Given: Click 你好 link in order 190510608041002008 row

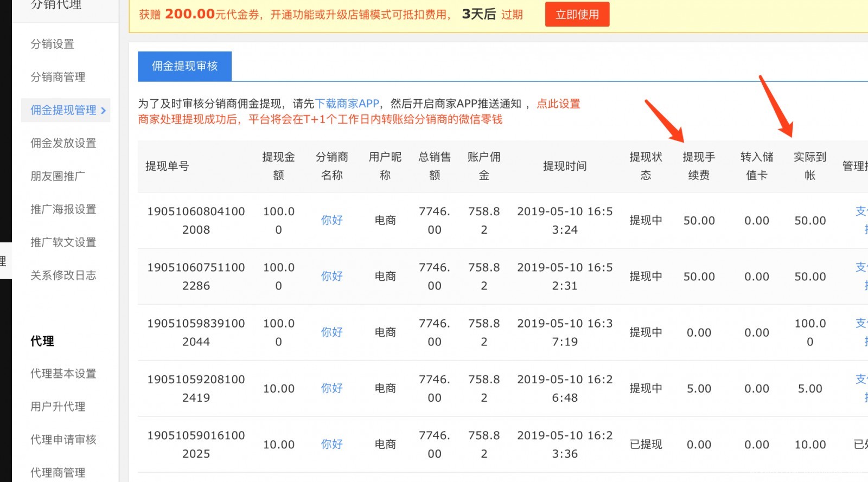Looking at the screenshot, I should coord(331,220).
